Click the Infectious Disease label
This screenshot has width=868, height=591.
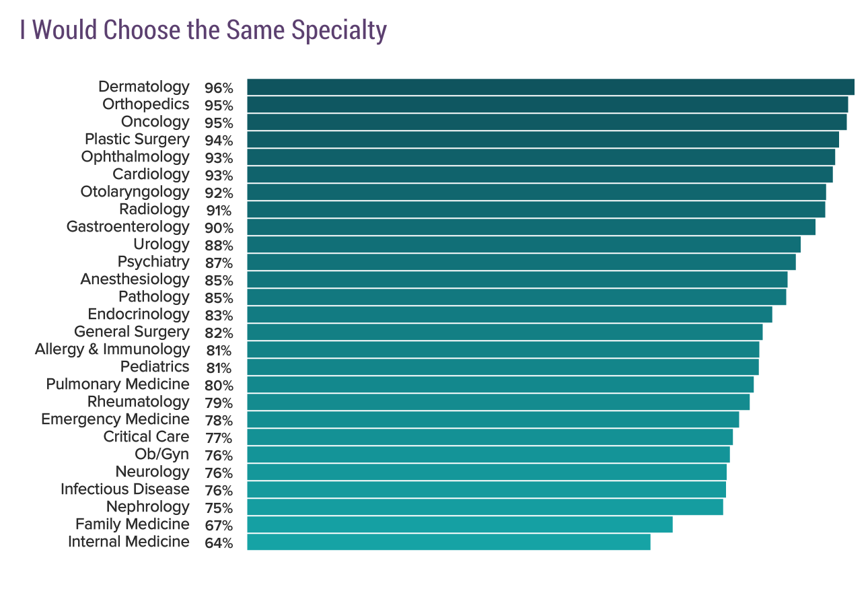click(125, 489)
